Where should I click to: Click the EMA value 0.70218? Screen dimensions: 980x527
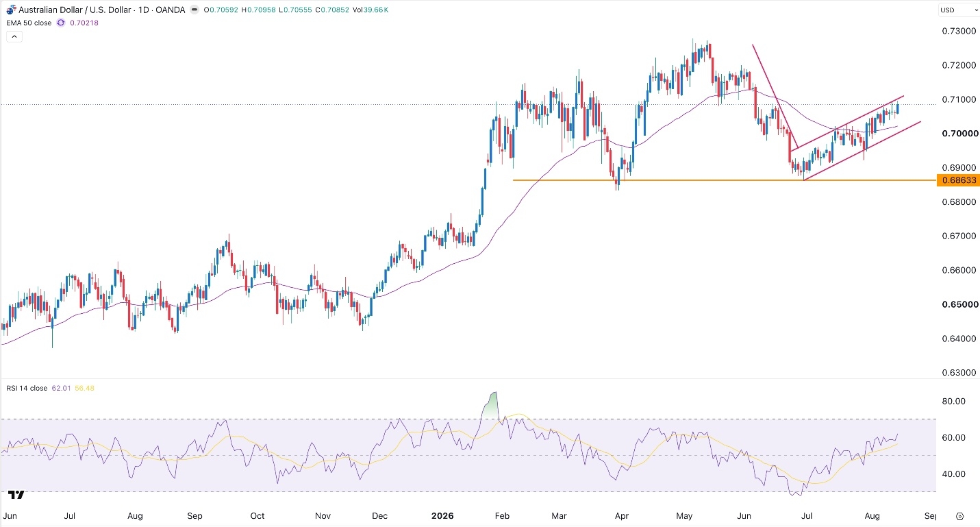(84, 23)
